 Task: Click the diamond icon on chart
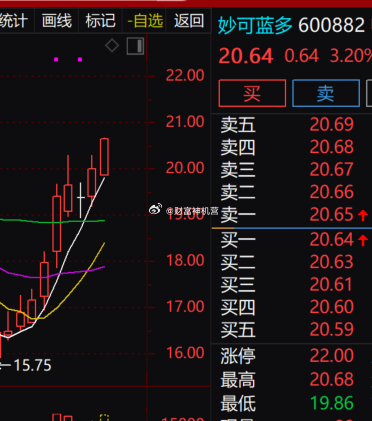[x=112, y=45]
